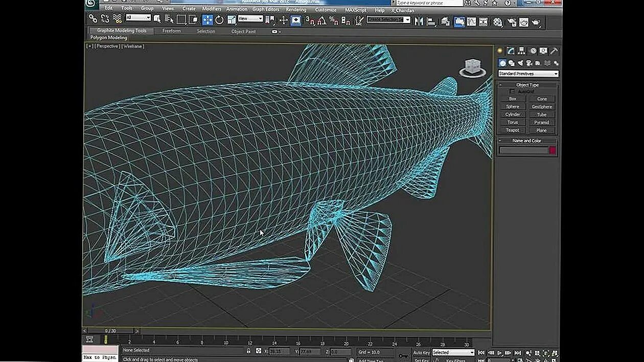Toggle the Window/Crossing selection icon
644x362 pixels.
tap(193, 19)
